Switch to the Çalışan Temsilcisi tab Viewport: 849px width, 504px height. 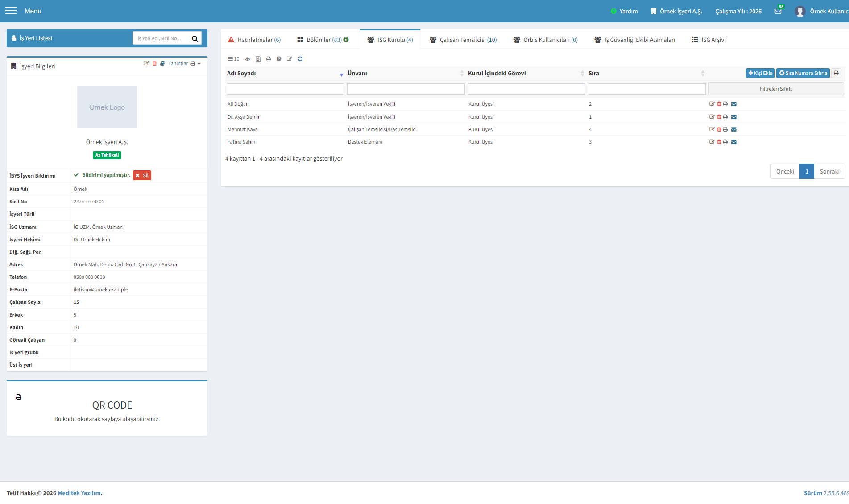click(463, 40)
